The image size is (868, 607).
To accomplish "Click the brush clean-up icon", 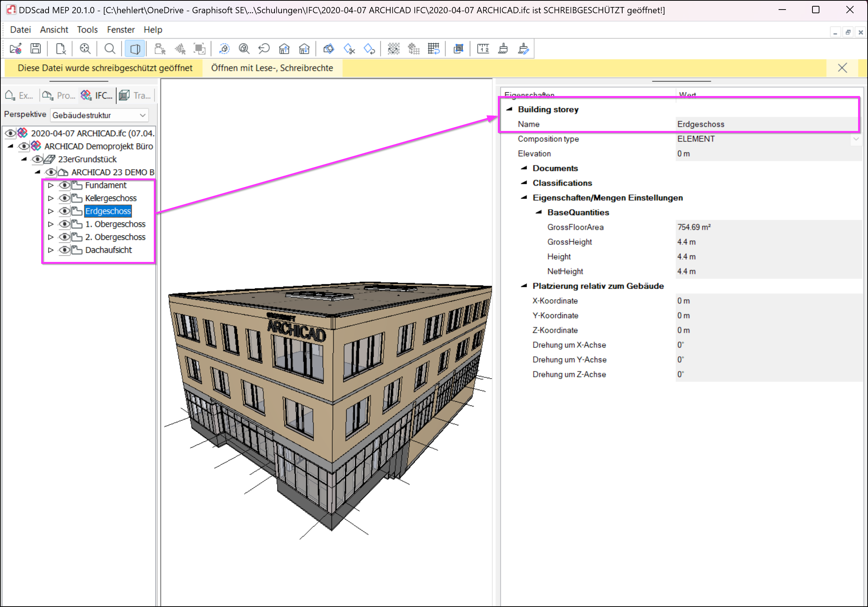I will 503,49.
